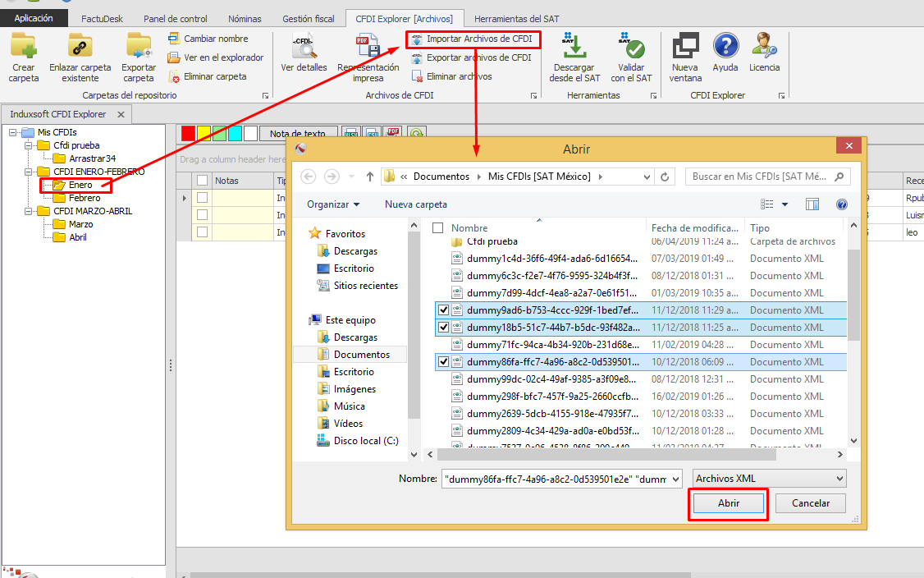This screenshot has width=924, height=578.
Task: Click Representación impresa icon
Action: click(368, 46)
